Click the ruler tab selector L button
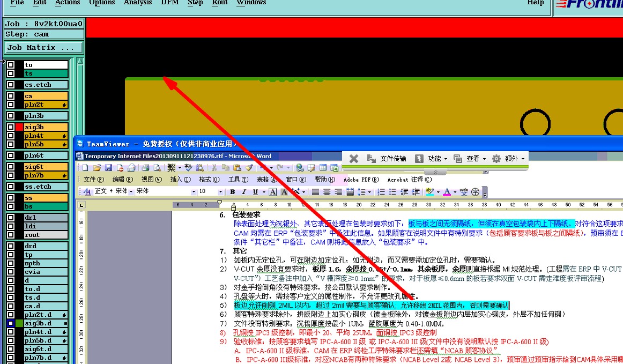Image resolution: width=623 pixels, height=364 pixels. [81, 205]
